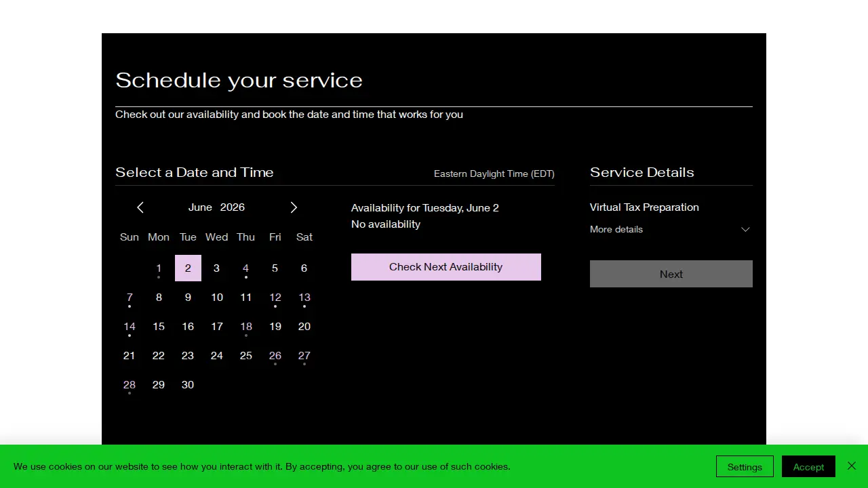Click Availability for Tuesday, June 2 text
Viewport: 868px width, 488px height.
point(425,208)
